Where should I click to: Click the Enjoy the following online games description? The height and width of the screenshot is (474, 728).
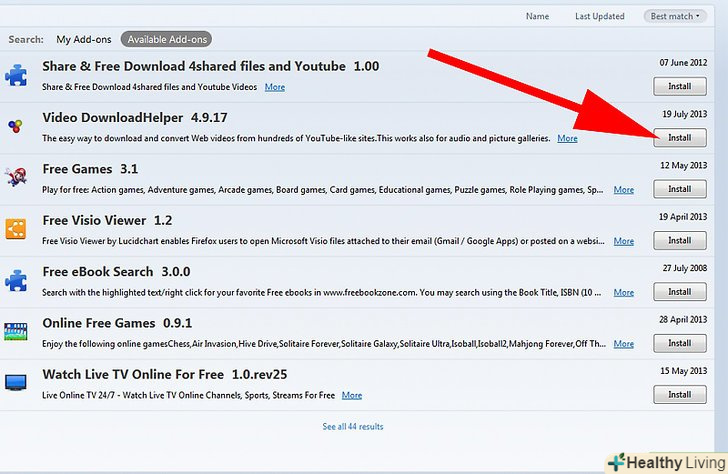click(324, 344)
